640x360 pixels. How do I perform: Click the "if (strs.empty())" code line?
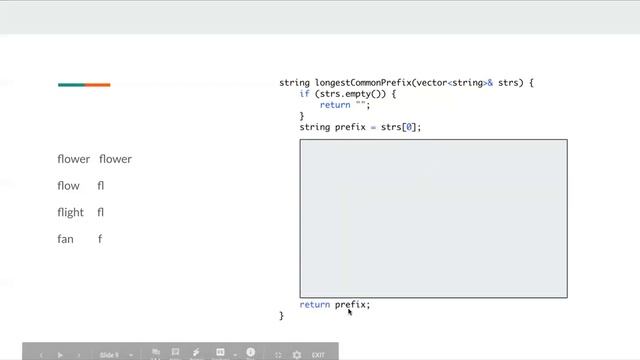(x=347, y=94)
